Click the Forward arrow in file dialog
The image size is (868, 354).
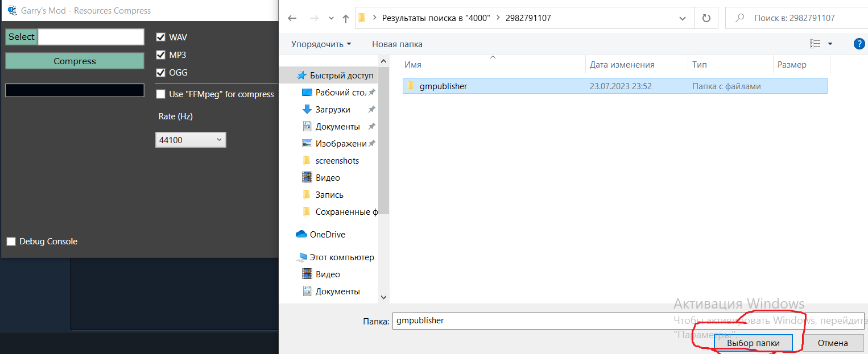pos(314,18)
